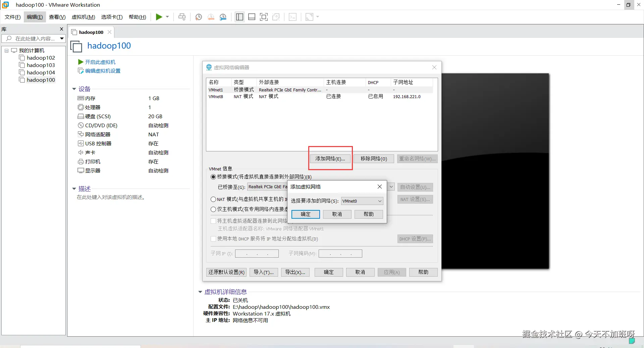Select hadoop102 in the library tree

pyautogui.click(x=41, y=58)
